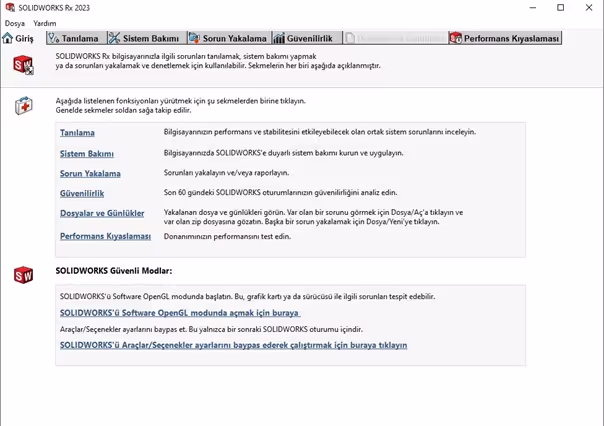
Task: Follow the Tanılama link in the list
Action: tap(77, 132)
